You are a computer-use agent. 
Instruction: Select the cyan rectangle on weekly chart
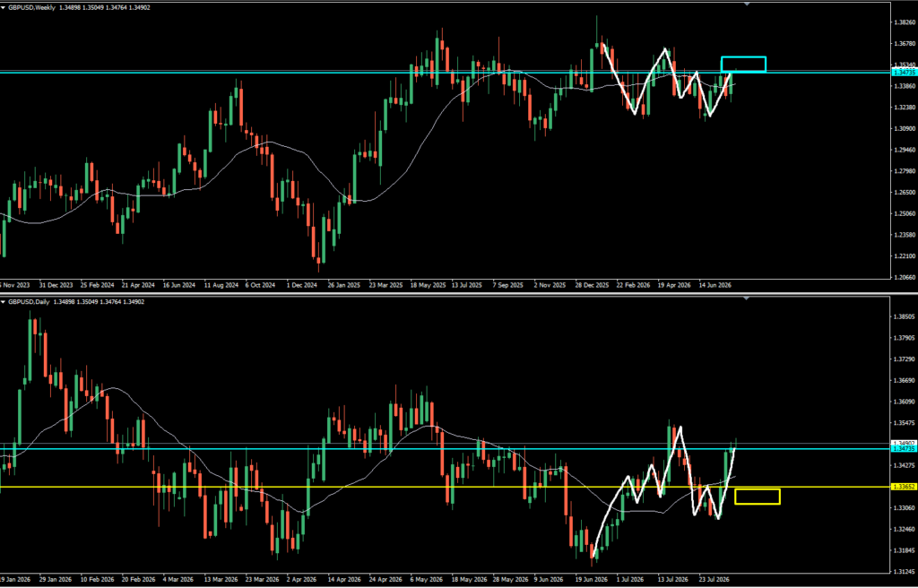743,65
